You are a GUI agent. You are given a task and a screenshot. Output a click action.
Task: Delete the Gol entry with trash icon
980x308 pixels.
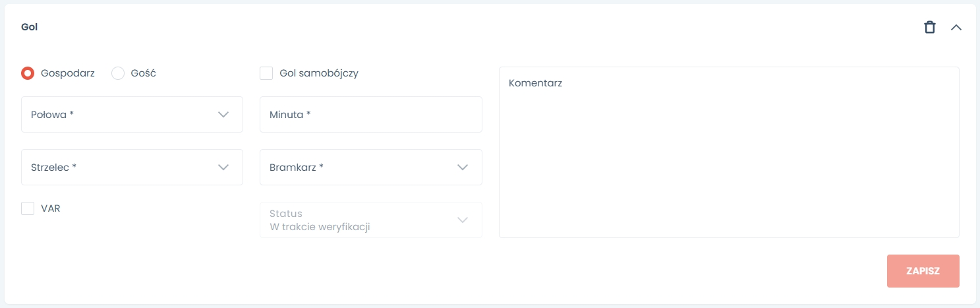929,27
